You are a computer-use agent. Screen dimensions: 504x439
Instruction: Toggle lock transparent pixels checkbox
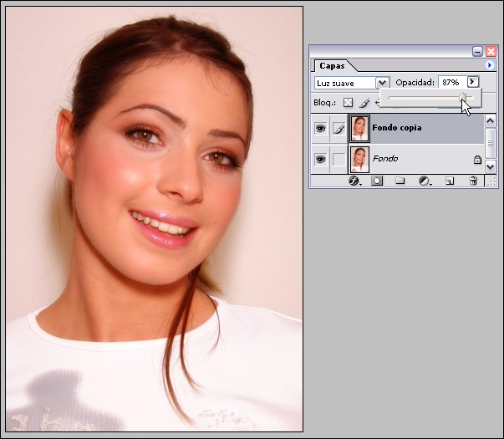coord(349,102)
